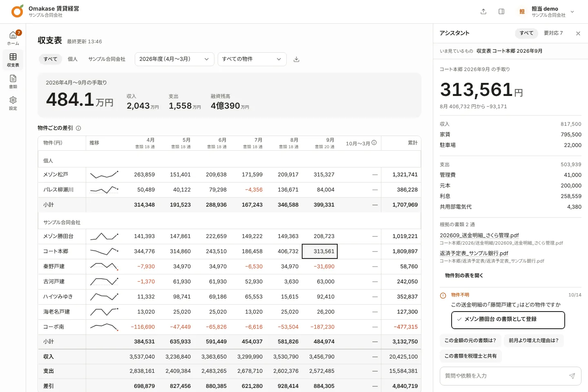This screenshot has height=392, width=588.
Task: Click the コーポ南 trend sparkline
Action: [104, 327]
